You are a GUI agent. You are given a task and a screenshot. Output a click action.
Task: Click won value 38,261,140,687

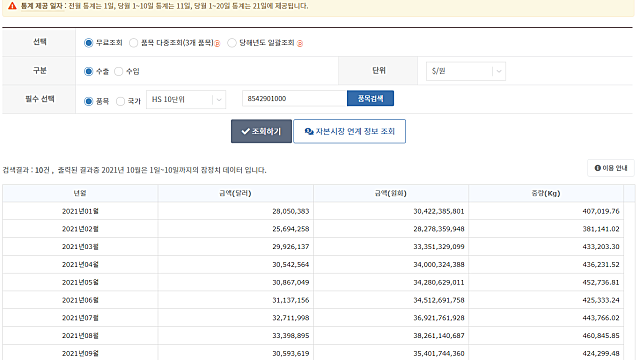pos(439,336)
